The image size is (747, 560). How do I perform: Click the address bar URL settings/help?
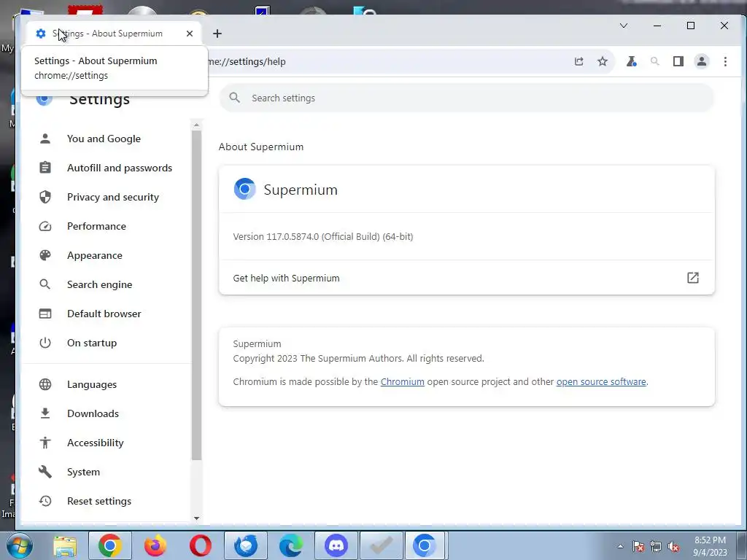click(247, 61)
